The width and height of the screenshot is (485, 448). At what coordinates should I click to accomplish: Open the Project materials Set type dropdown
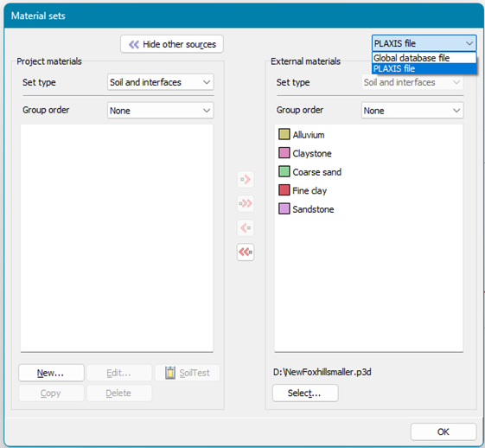[x=161, y=82]
